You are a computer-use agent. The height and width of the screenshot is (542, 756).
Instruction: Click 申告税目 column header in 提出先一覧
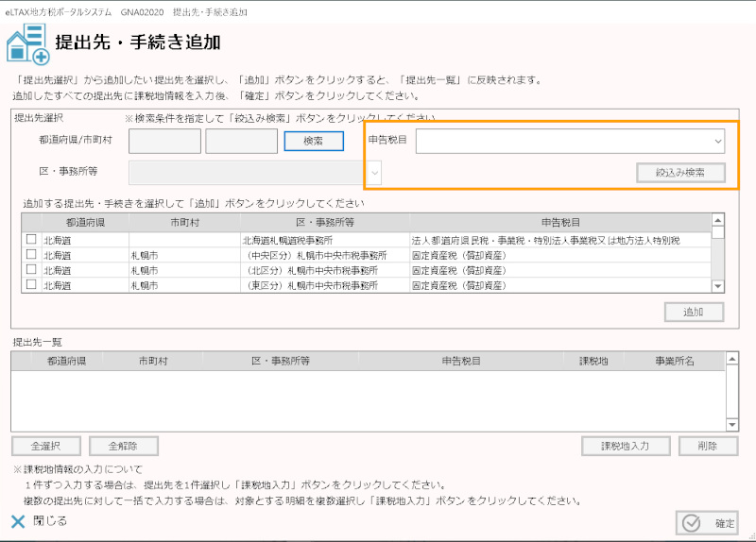click(x=461, y=361)
